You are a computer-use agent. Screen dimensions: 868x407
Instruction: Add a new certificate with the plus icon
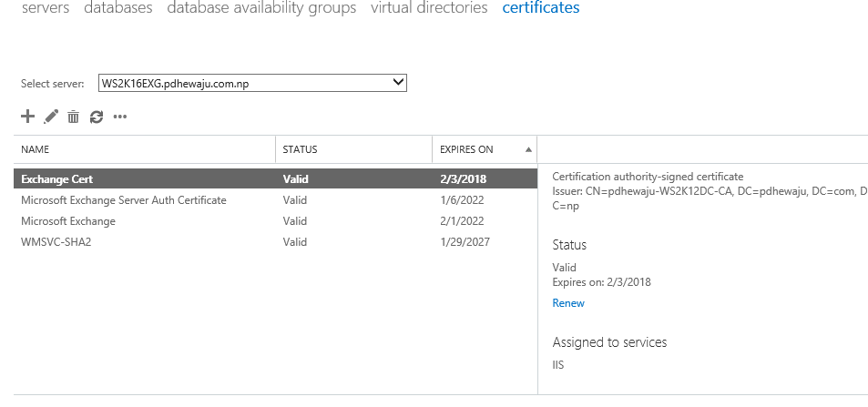point(27,117)
